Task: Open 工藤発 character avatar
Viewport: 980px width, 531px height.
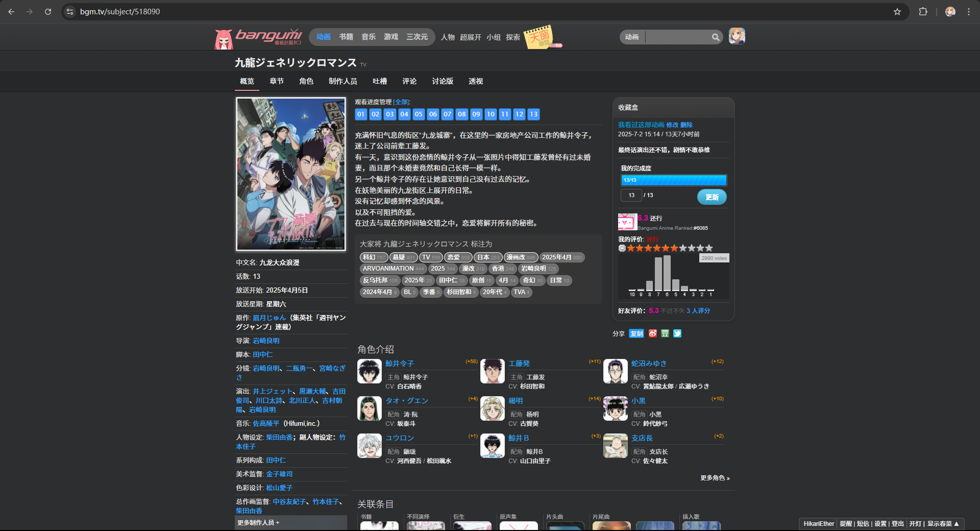Action: pos(493,371)
